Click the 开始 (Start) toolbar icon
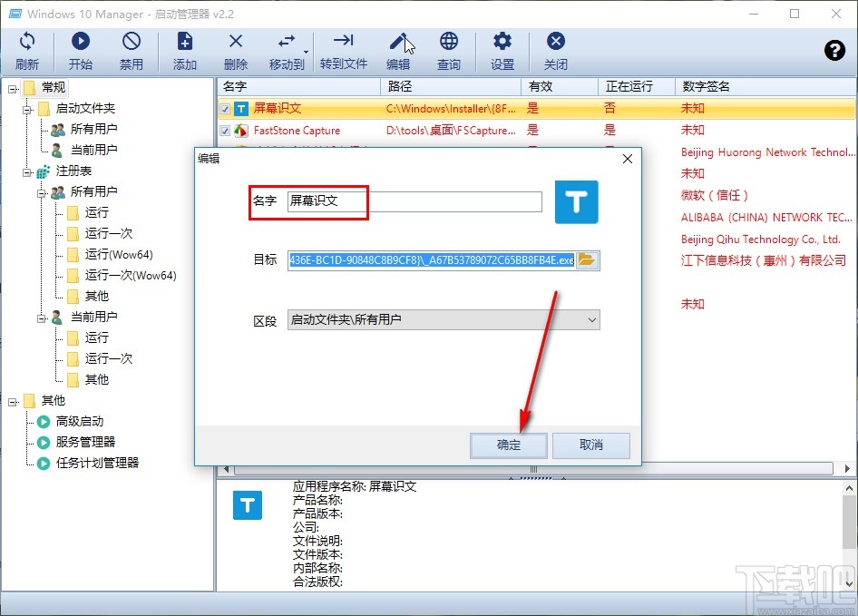The width and height of the screenshot is (858, 616). tap(80, 50)
